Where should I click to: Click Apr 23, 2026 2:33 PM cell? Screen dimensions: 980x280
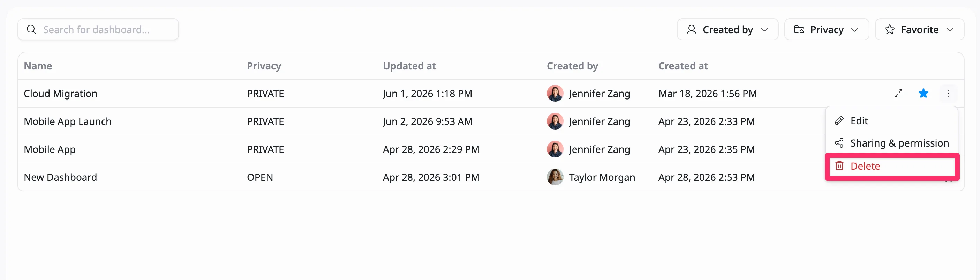tap(707, 121)
